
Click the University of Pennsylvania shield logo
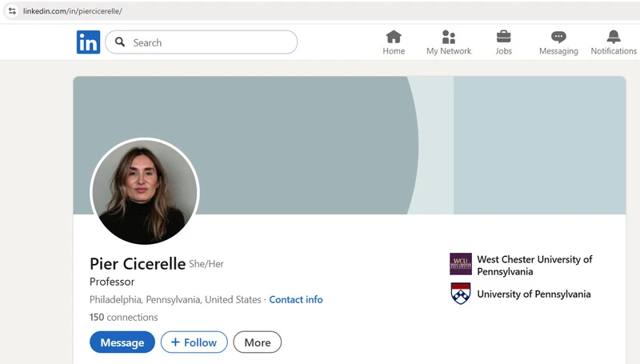461,294
